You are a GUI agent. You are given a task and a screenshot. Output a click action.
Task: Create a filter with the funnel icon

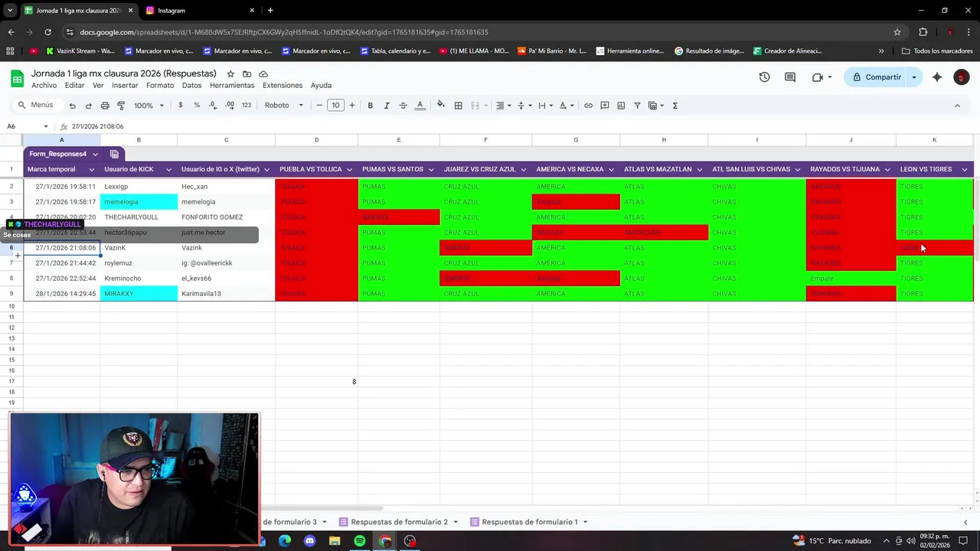(637, 106)
